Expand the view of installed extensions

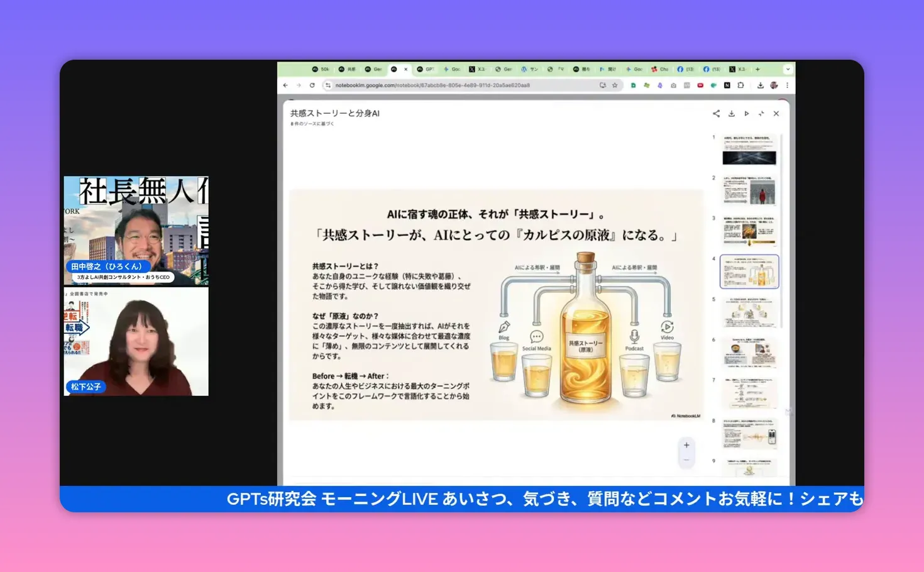tap(741, 85)
